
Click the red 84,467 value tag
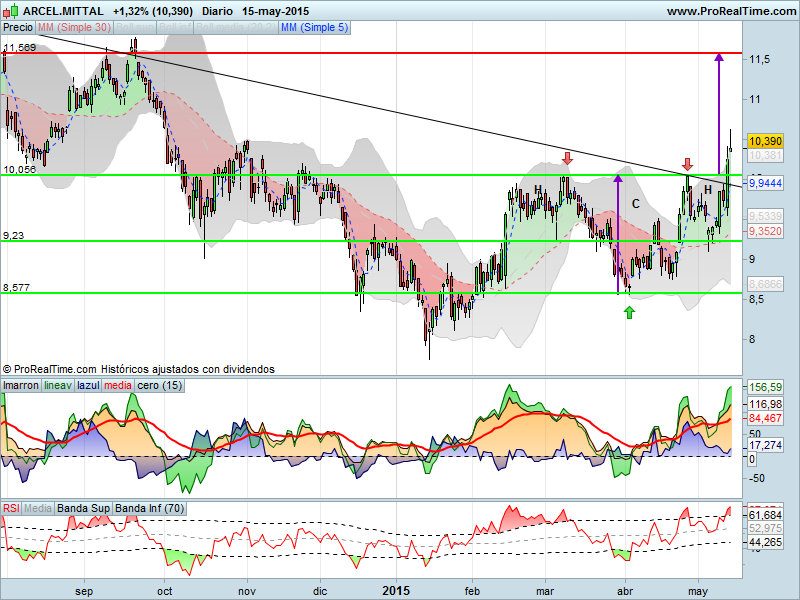[765, 418]
